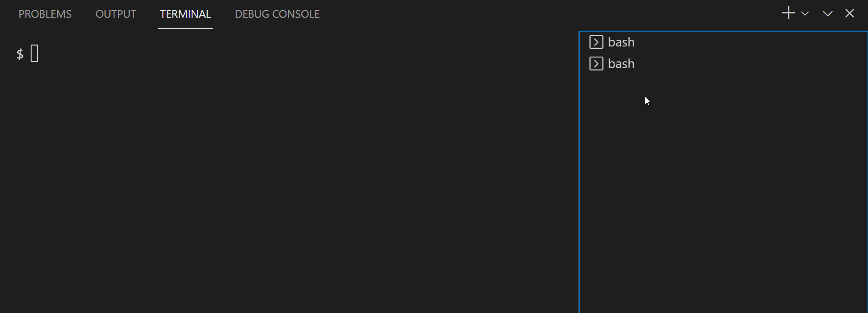Click the blinking cursor next to the dollar prompt
Screen dimensions: 868x313
pyautogui.click(x=34, y=54)
